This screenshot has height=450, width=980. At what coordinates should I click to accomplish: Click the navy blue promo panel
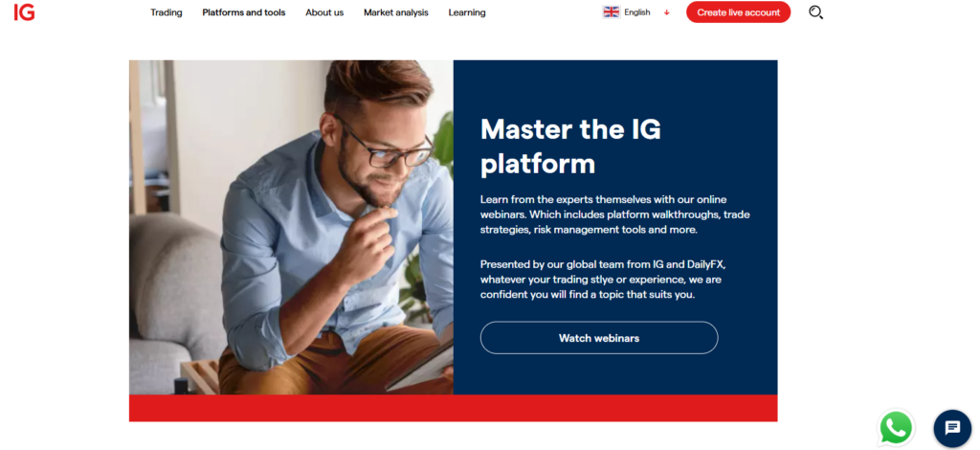click(615, 228)
